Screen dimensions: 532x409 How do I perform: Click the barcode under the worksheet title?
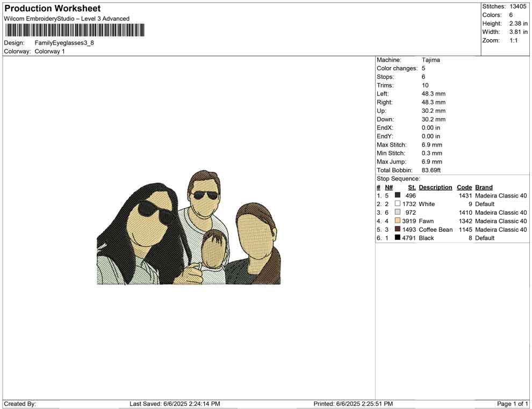(x=74, y=30)
